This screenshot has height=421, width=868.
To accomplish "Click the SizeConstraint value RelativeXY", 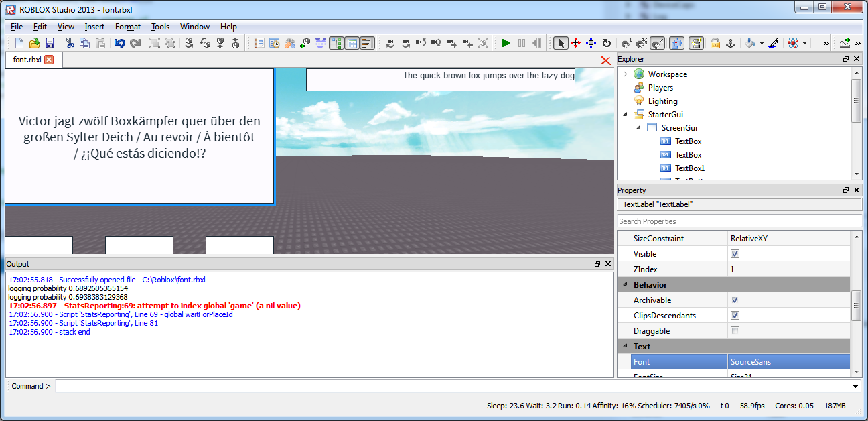I will 789,239.
